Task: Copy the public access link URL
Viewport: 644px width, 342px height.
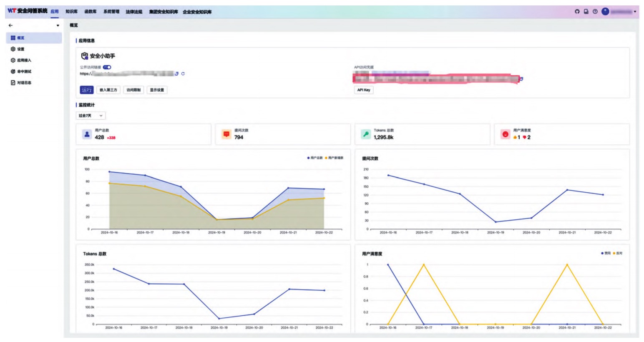Action: click(177, 74)
